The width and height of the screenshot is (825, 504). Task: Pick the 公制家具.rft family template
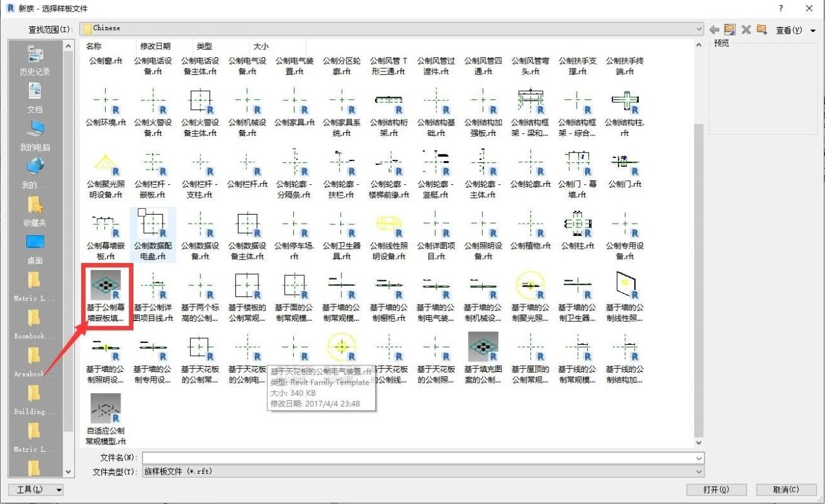(295, 108)
